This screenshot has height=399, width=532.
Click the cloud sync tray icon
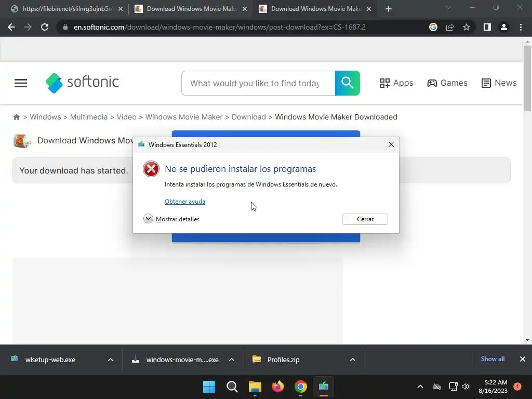click(x=437, y=387)
